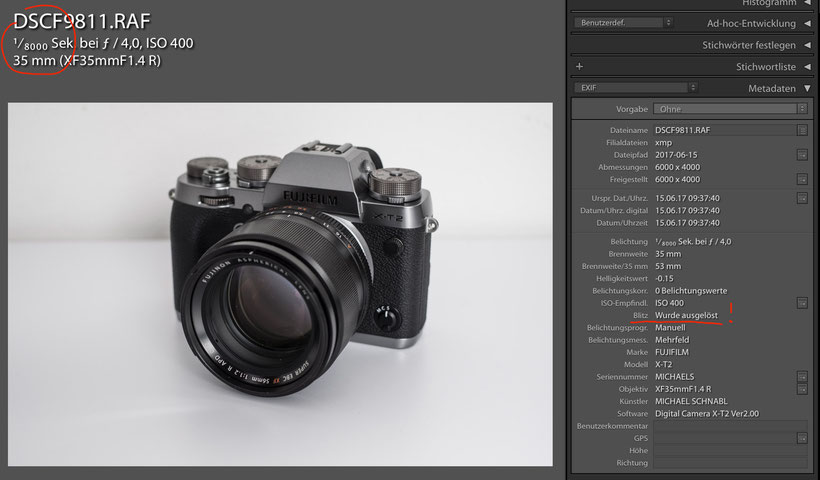This screenshot has width=820, height=480.
Task: Click the Software value Digital Camera X-T2 Ver2.00
Action: [x=707, y=414]
